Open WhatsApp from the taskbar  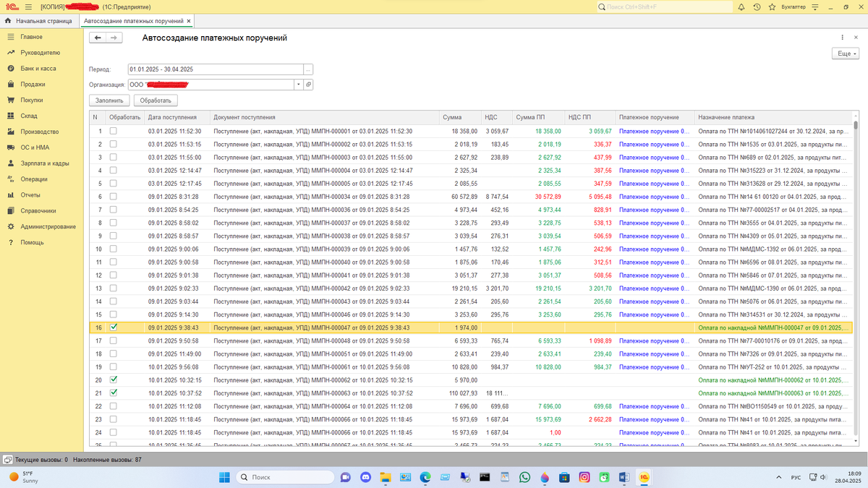[x=524, y=477]
